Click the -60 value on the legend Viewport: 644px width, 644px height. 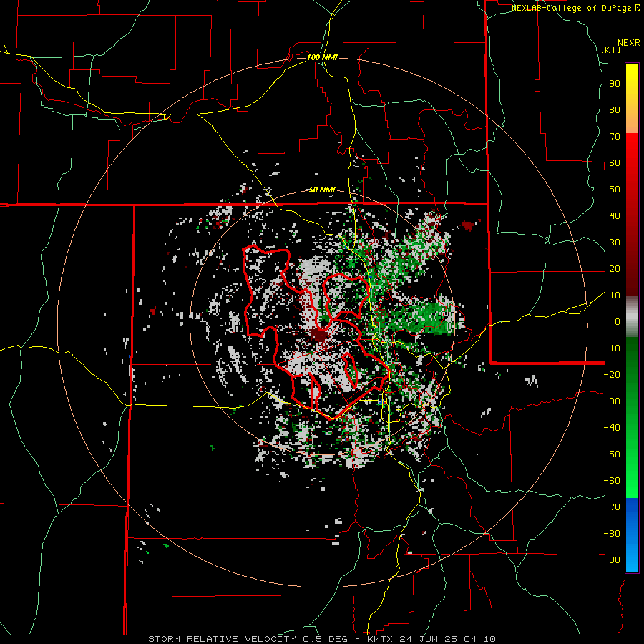[612, 481]
